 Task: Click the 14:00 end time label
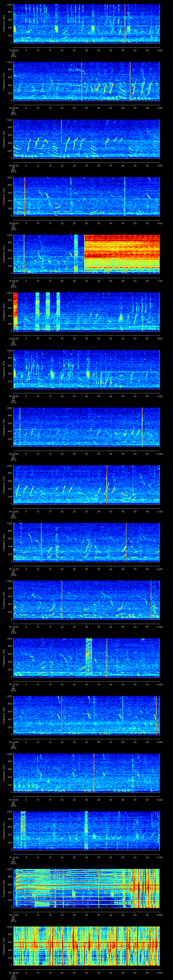159,684
